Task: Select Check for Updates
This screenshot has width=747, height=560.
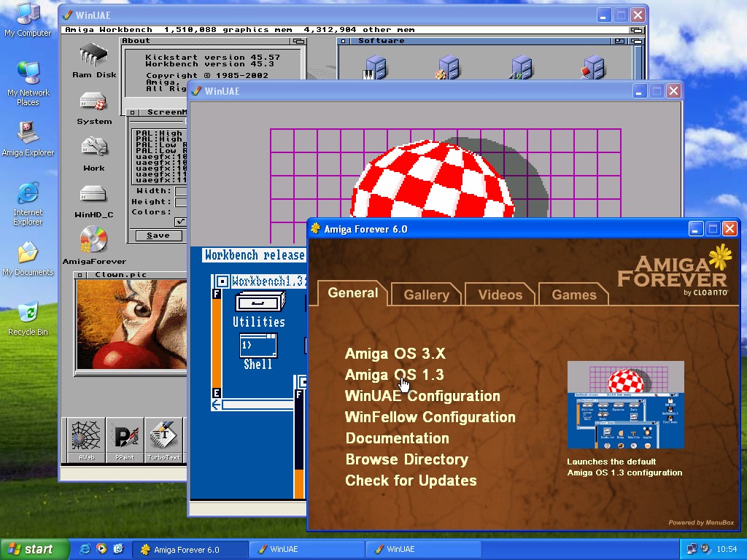Action: click(411, 481)
